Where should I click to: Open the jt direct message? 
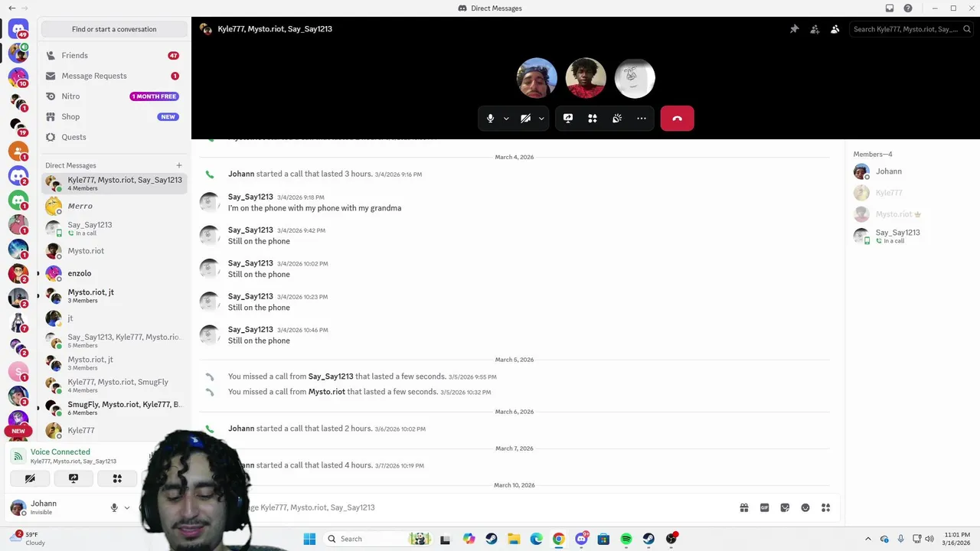point(114,318)
